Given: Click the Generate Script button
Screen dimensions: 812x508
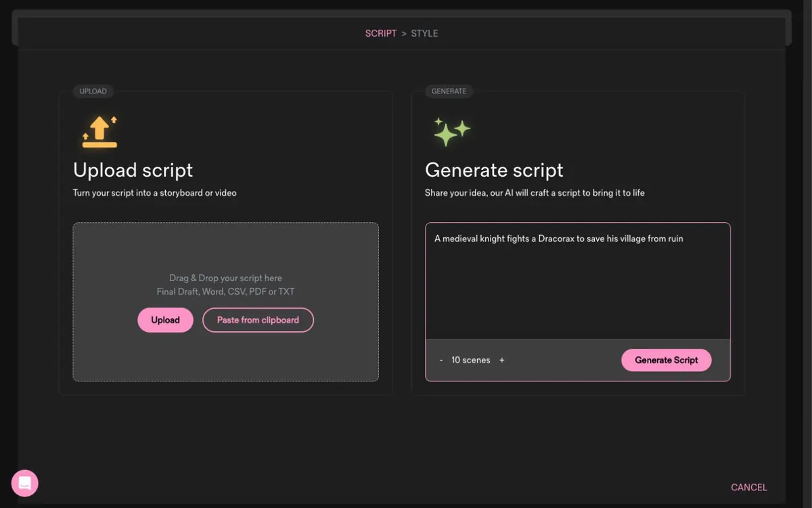Looking at the screenshot, I should (x=666, y=360).
